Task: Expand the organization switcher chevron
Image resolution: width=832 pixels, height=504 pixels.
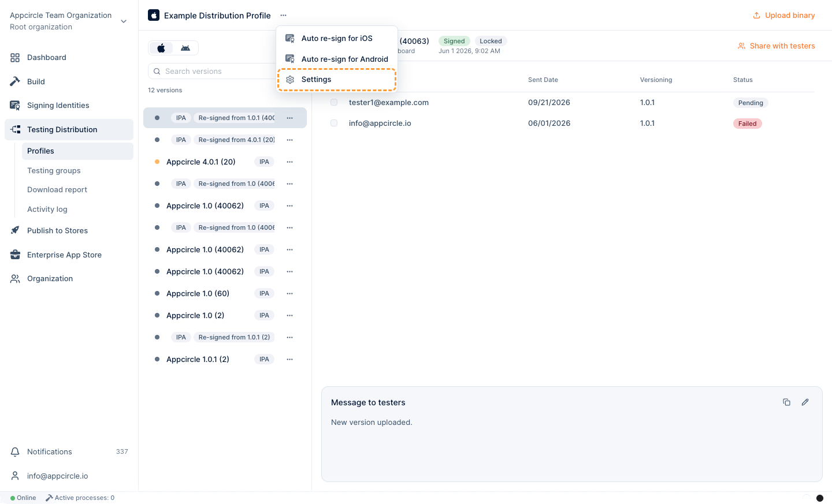Action: coord(124,21)
